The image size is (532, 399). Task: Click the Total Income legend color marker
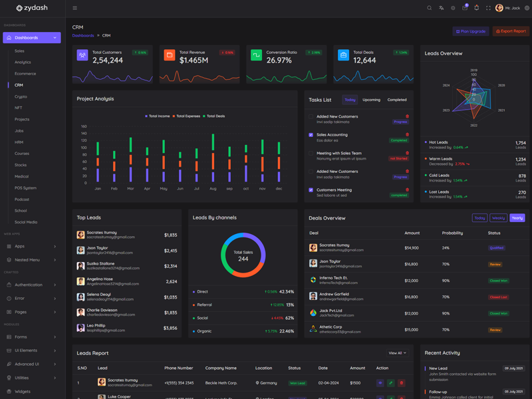click(x=146, y=116)
